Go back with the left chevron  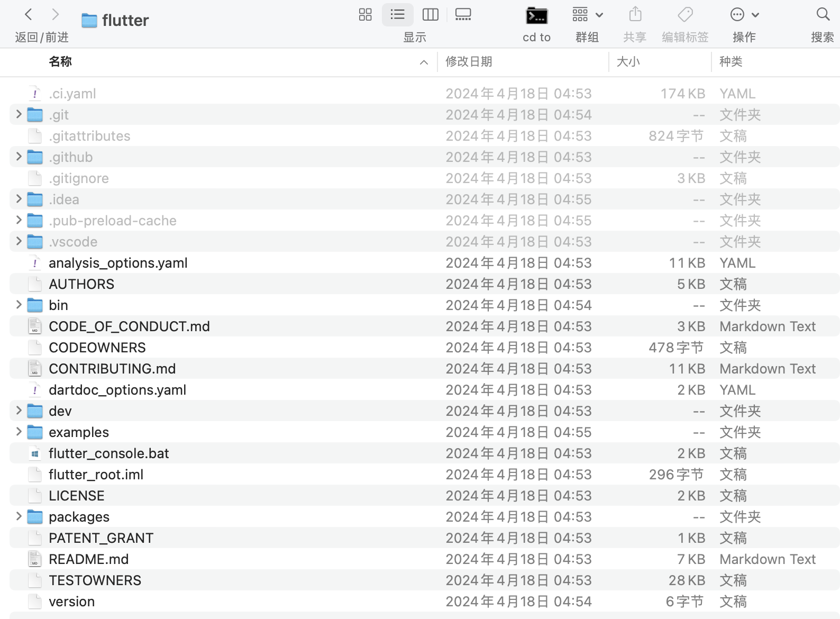29,14
